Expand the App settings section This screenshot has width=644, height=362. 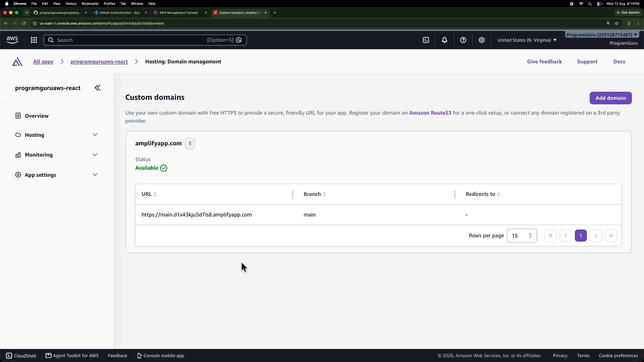pyautogui.click(x=56, y=175)
